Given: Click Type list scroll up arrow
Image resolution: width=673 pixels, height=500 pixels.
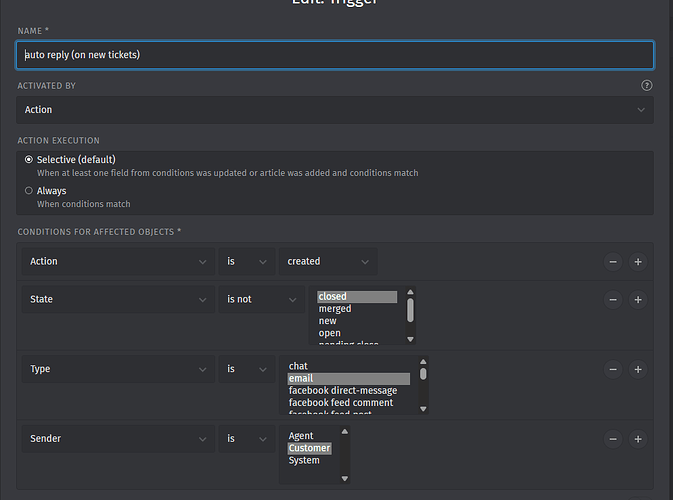Looking at the screenshot, I should coord(423,362).
